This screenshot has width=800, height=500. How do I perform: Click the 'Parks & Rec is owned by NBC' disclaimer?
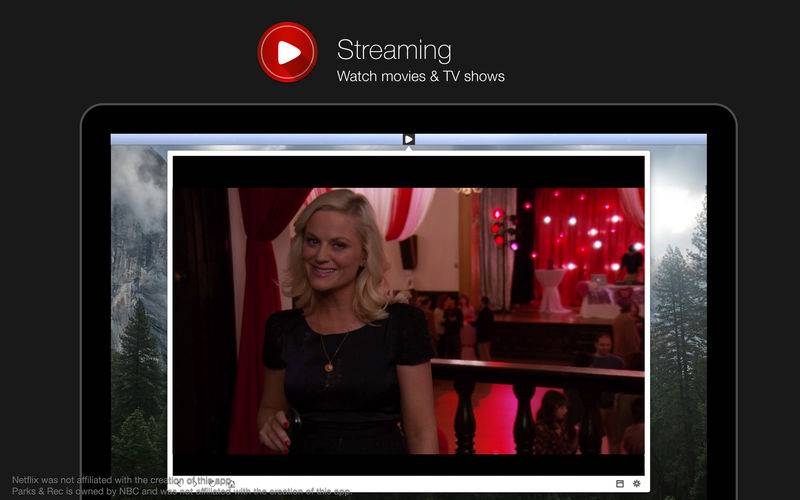point(182,491)
